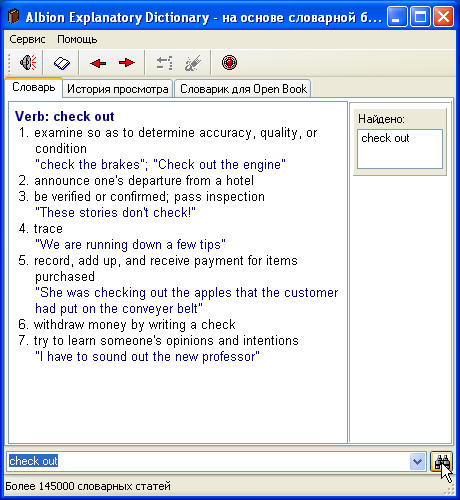This screenshot has height=500, width=460.
Task: Minimize the Albion dictionary window
Action: (x=397, y=17)
